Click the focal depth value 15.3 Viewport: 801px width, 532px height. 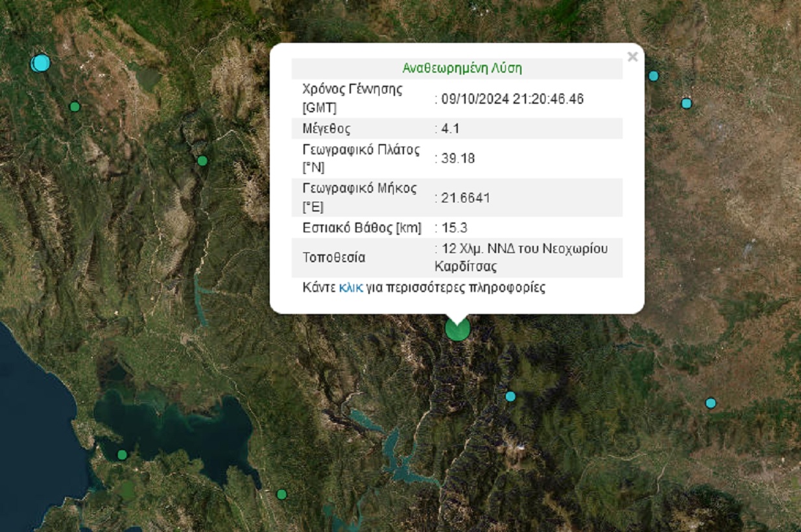[455, 228]
